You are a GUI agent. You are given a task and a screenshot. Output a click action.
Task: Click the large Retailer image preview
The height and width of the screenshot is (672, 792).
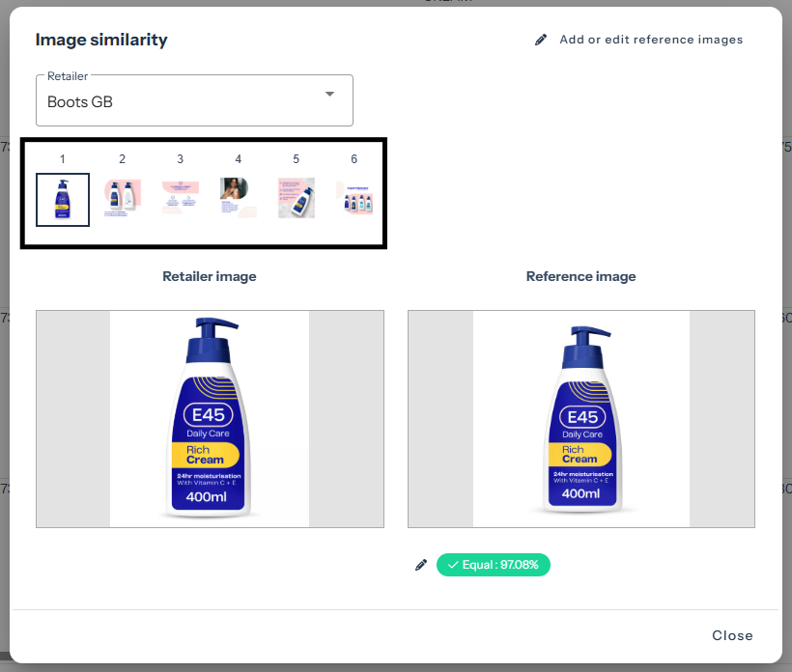210,418
